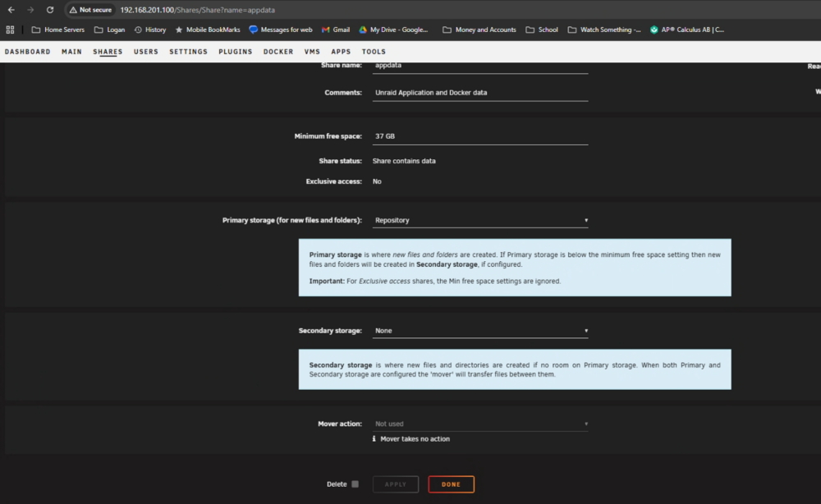The height and width of the screenshot is (504, 821).
Task: Click the Apply button
Action: (x=396, y=484)
